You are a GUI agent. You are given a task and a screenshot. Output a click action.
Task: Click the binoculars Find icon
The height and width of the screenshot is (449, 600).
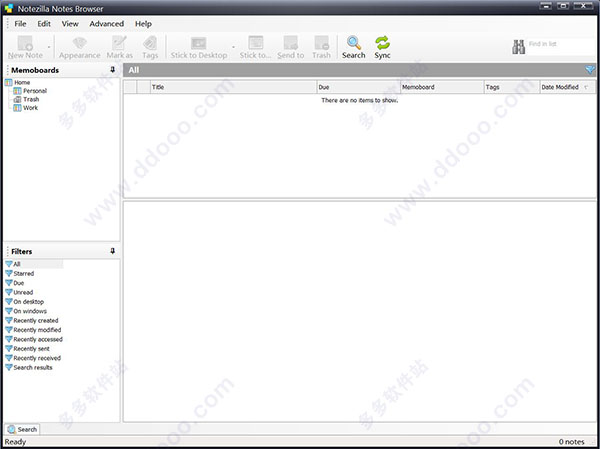click(x=518, y=47)
